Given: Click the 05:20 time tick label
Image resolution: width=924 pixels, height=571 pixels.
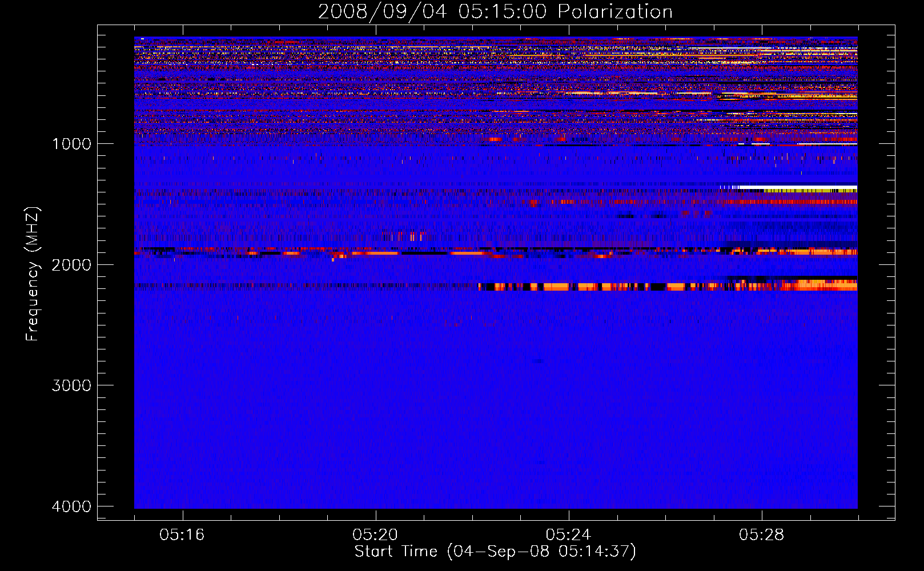Looking at the screenshot, I should coord(375,535).
